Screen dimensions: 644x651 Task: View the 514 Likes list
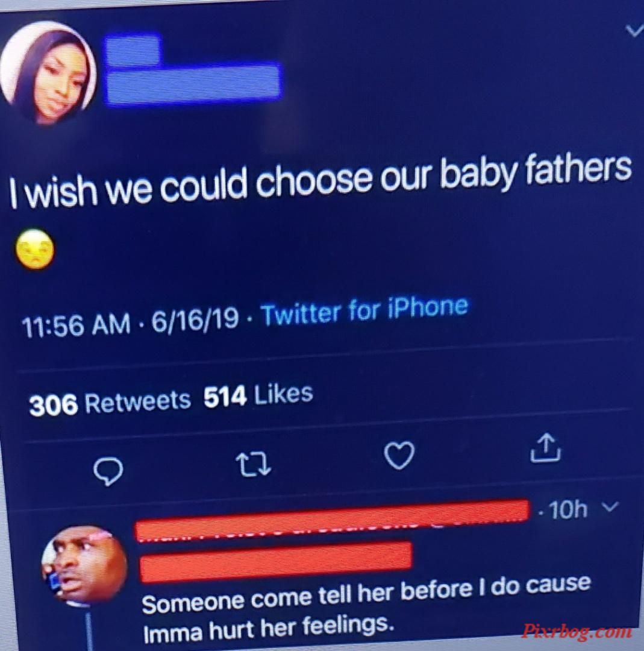(258, 395)
